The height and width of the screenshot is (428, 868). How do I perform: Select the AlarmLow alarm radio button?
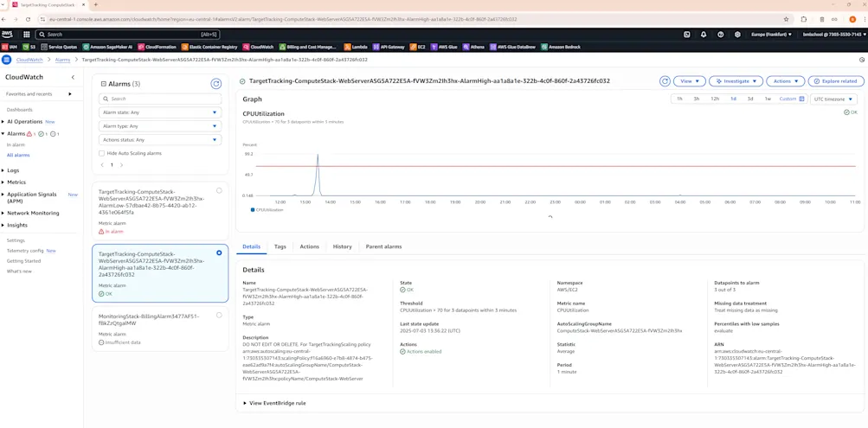pos(219,190)
